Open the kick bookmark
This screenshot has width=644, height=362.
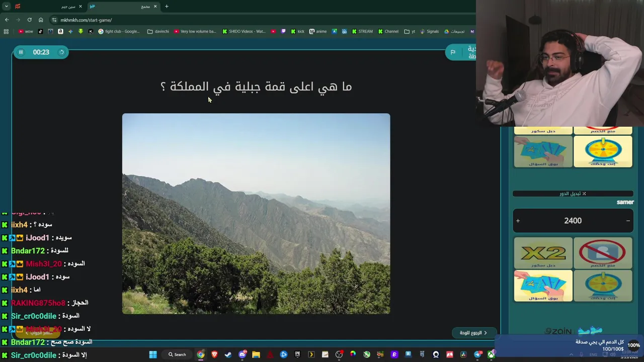point(297,31)
